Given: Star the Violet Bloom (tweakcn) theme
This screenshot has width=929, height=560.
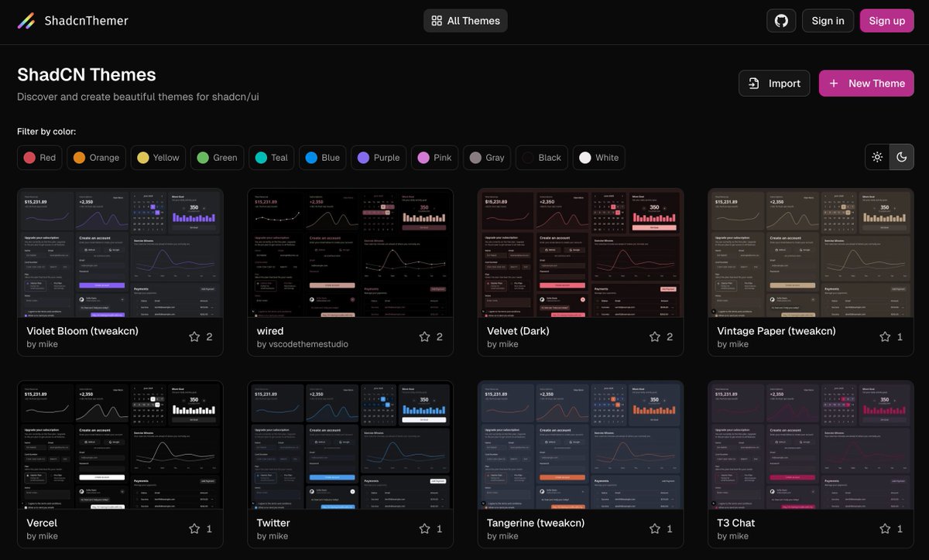Looking at the screenshot, I should click(195, 336).
